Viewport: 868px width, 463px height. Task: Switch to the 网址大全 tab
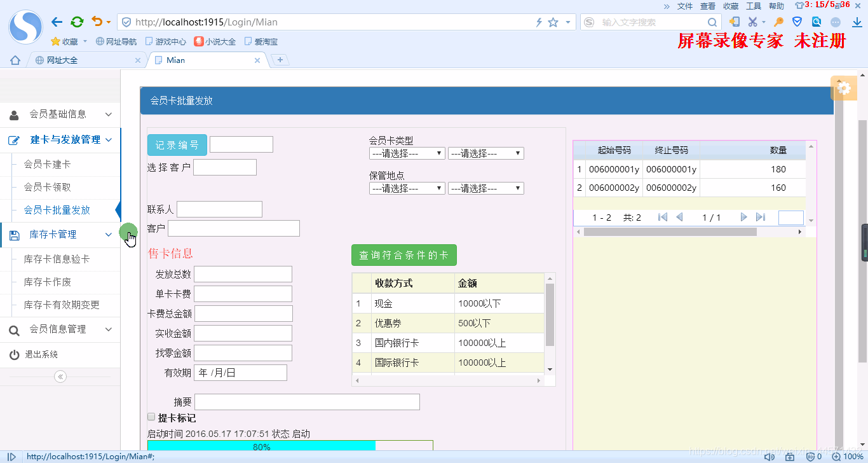point(87,60)
